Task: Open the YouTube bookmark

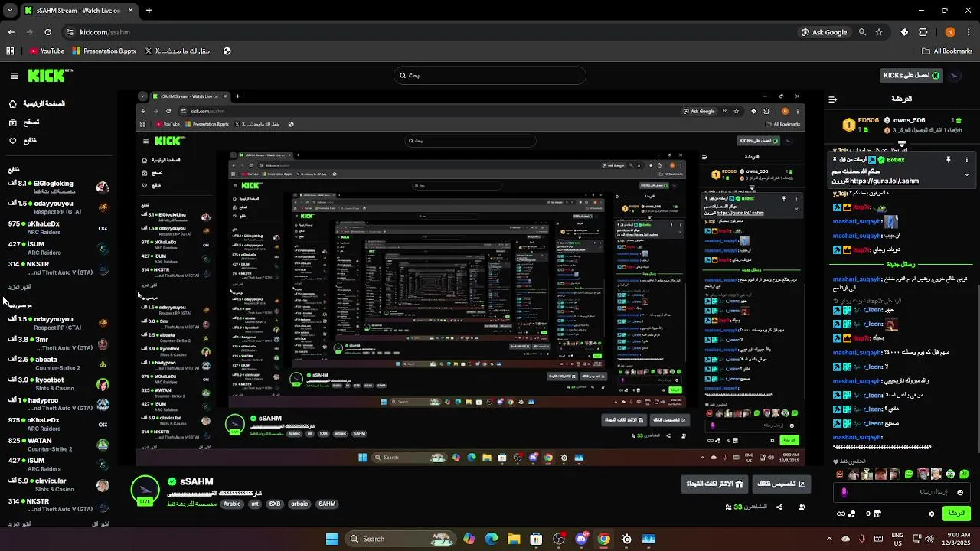Action: (x=47, y=51)
